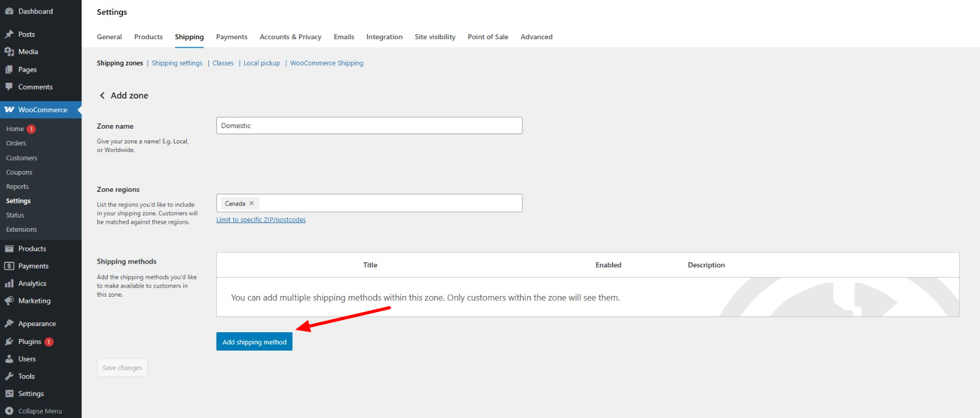
Task: Open the Extensions submenu item
Action: [x=21, y=230]
